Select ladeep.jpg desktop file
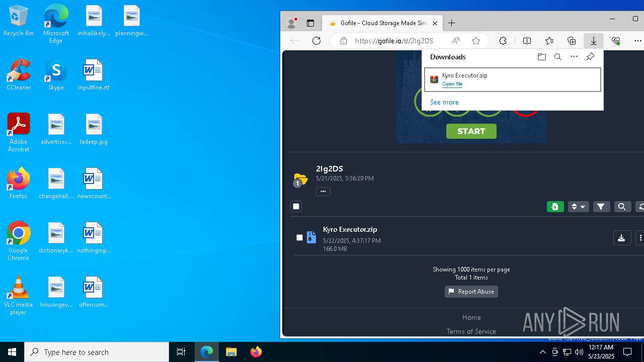 click(x=94, y=129)
